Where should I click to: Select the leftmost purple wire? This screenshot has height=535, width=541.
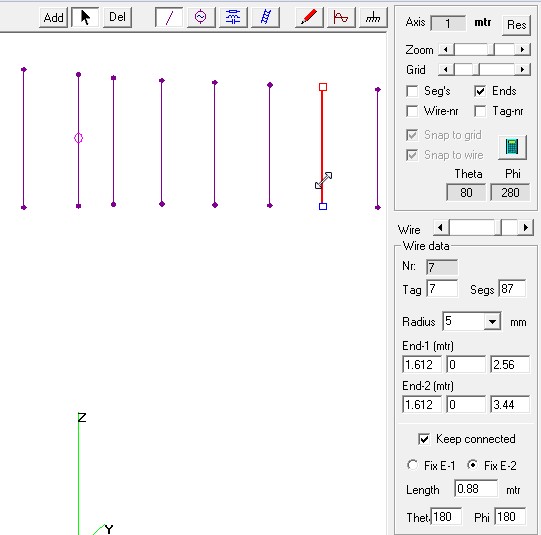[x=23, y=139]
